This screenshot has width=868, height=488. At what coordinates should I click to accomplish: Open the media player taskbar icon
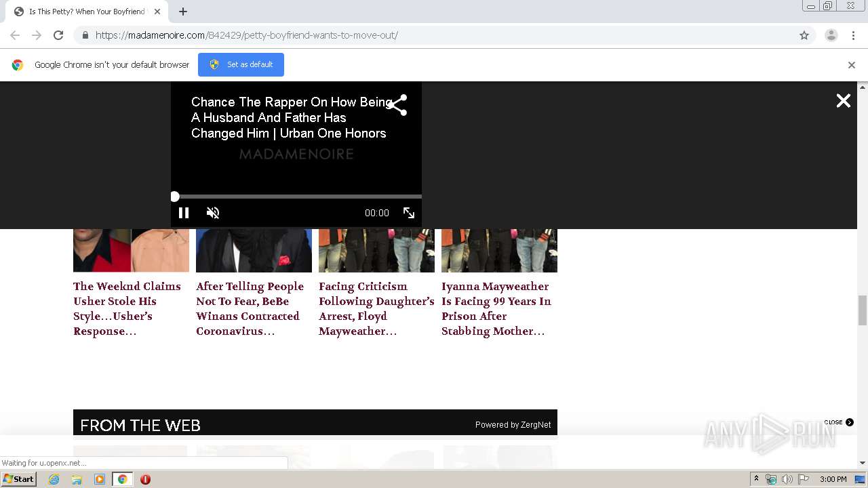(100, 479)
